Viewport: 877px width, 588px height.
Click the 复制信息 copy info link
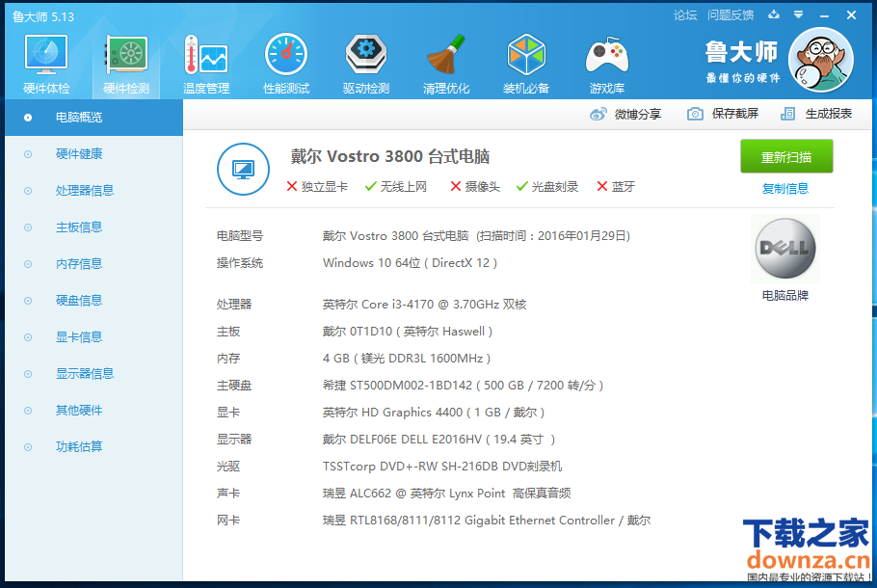(785, 189)
